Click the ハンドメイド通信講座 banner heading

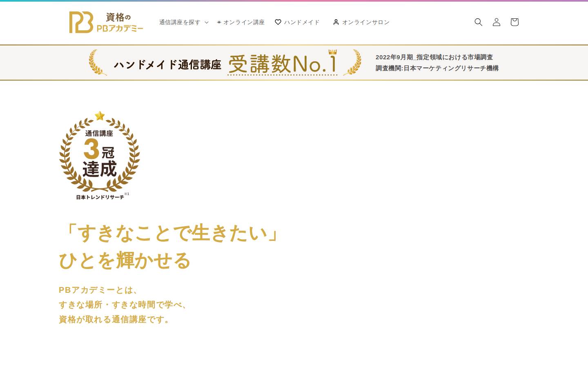167,65
